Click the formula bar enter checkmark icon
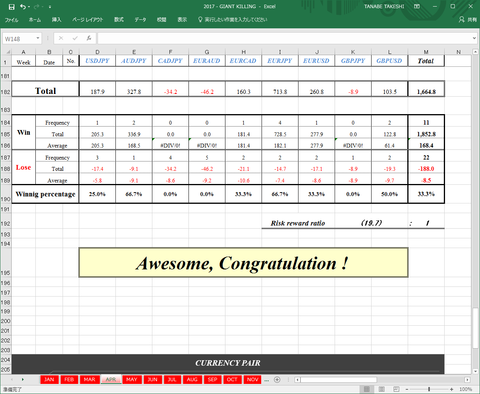 [75, 38]
